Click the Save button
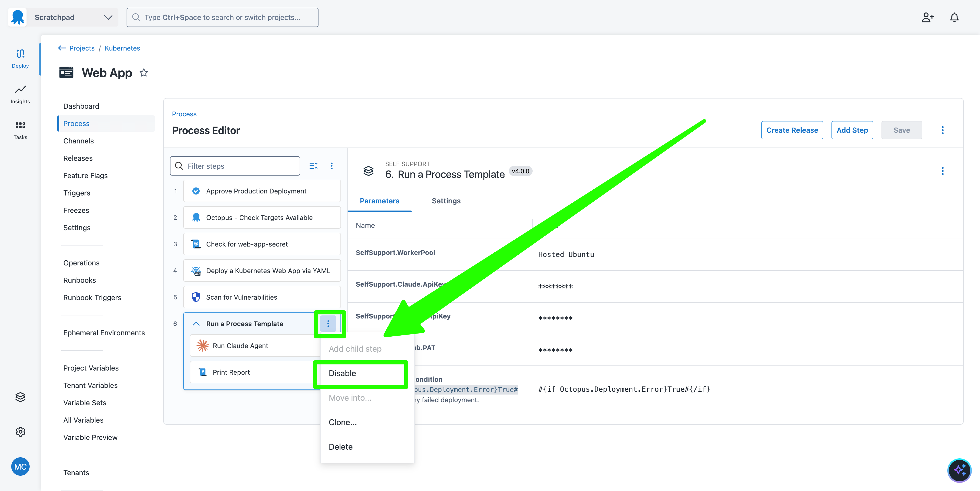This screenshot has height=491, width=980. (902, 130)
